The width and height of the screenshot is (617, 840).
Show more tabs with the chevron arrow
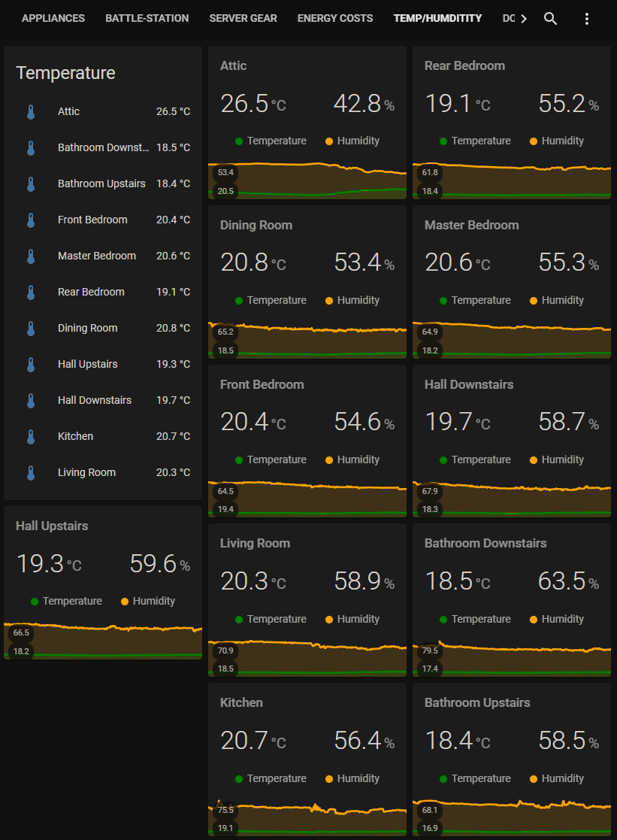(x=524, y=19)
